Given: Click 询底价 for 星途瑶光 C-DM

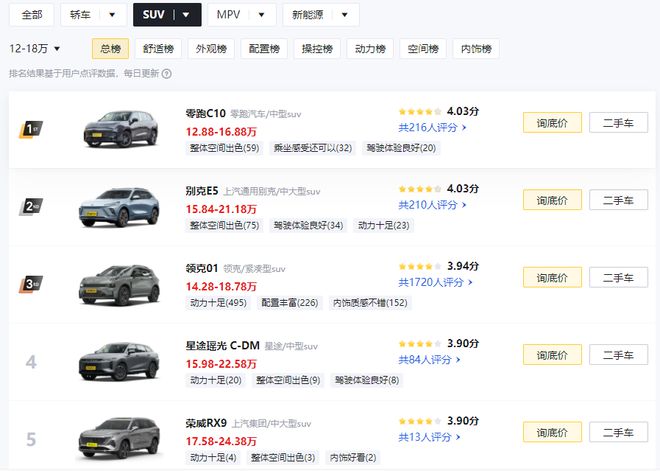Looking at the screenshot, I should click(x=552, y=355).
